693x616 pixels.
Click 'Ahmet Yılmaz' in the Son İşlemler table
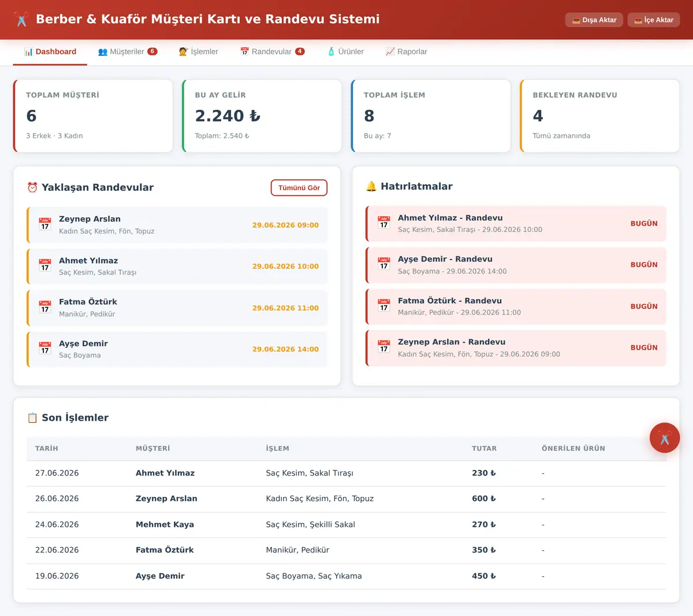click(x=165, y=473)
